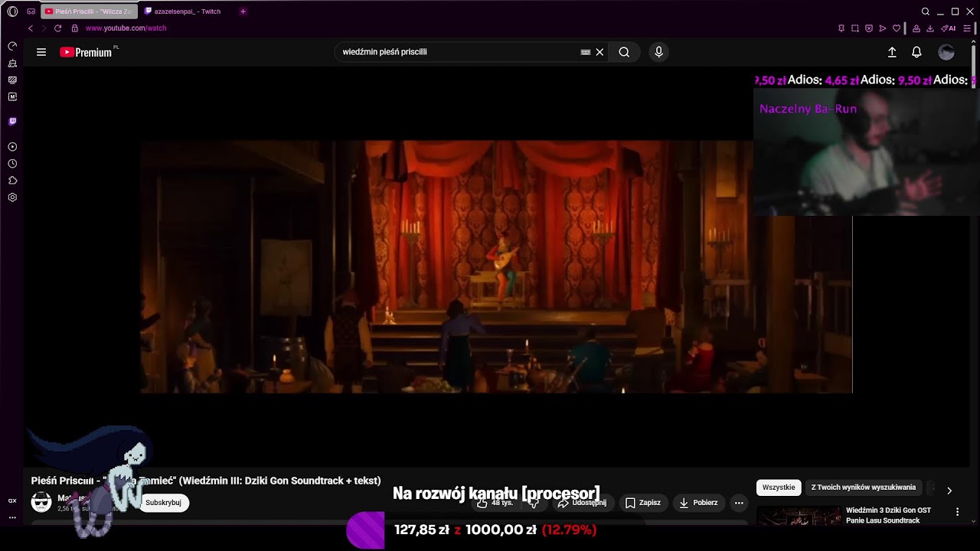This screenshot has height=551, width=980.
Task: Open Player icon in sidebar
Action: click(12, 146)
